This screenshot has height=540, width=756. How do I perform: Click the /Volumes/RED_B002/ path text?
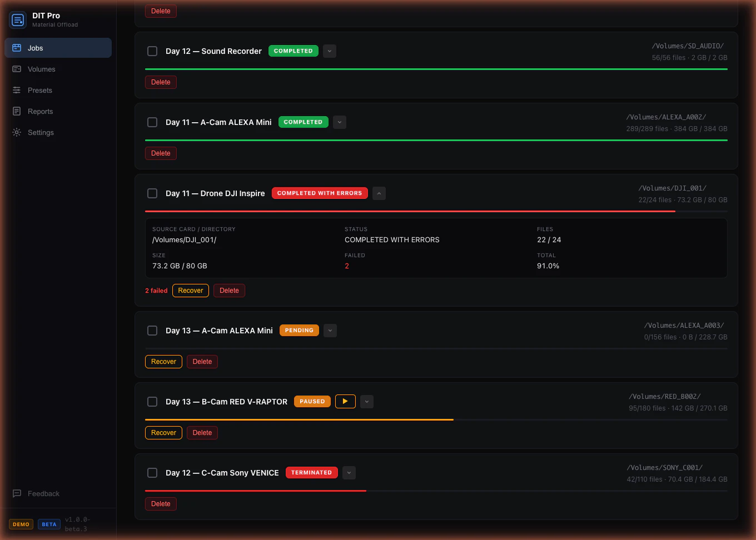click(x=665, y=397)
